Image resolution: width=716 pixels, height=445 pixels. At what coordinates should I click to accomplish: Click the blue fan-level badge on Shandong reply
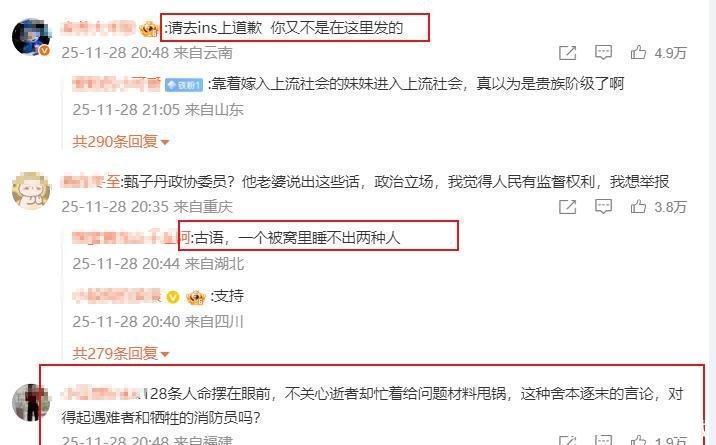(184, 85)
